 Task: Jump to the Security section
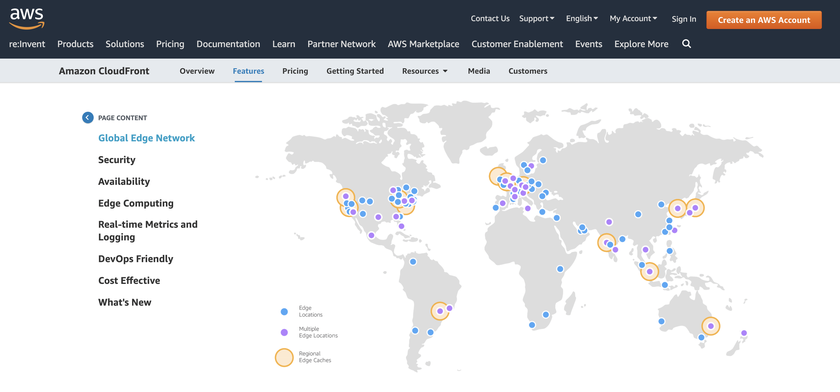[x=117, y=160]
